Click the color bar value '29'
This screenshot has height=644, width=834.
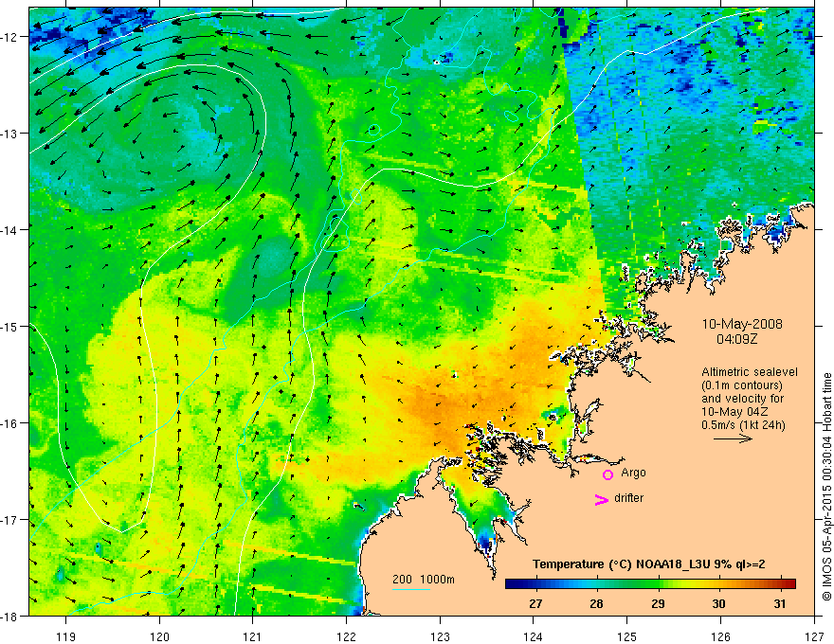point(658,603)
